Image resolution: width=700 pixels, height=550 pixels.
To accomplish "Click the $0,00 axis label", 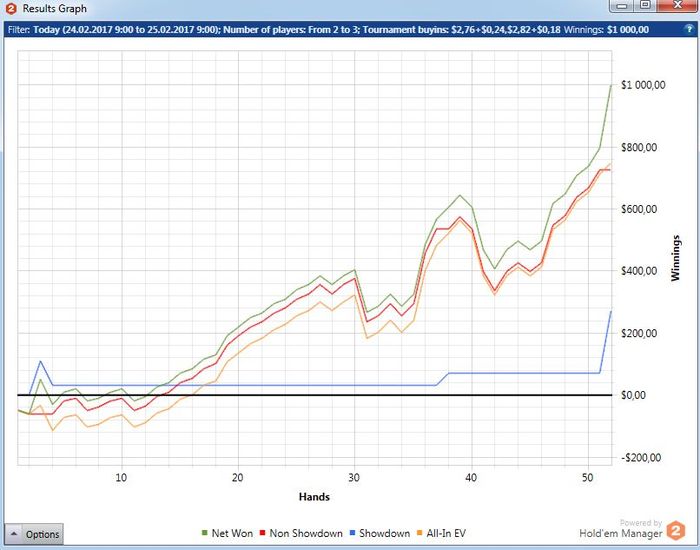I will (633, 395).
